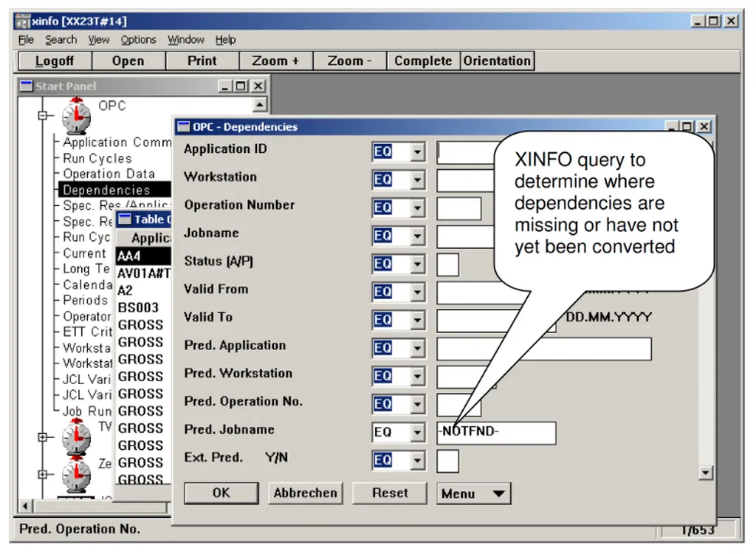Screen dimensions: 756x554
Task: Click the scroll-up arrow in the Start Panel
Action: coord(260,106)
